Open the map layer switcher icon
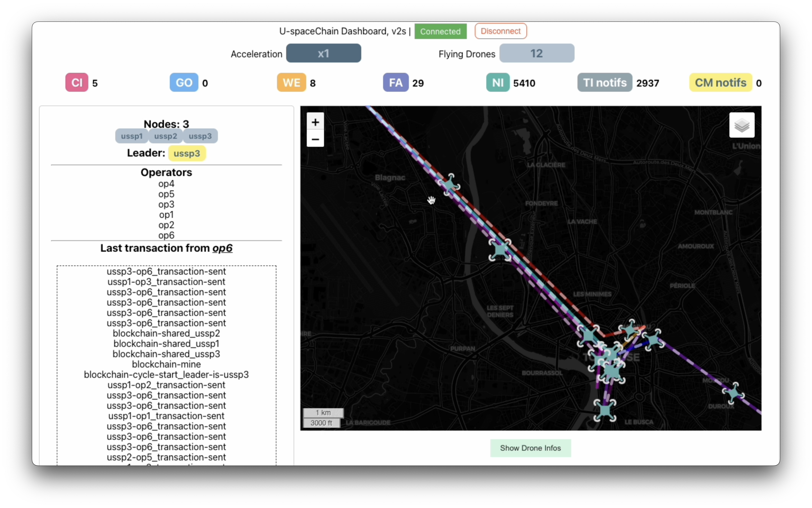The height and width of the screenshot is (508, 812). [x=742, y=126]
